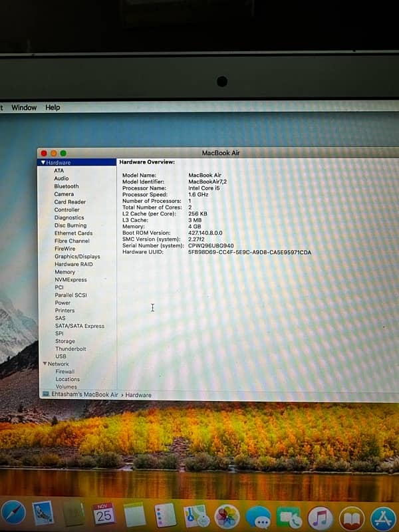Select USB in the Hardware list

[x=61, y=356]
